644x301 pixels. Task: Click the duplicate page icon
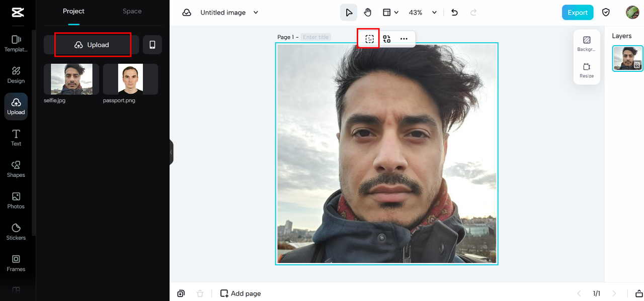[181, 293]
